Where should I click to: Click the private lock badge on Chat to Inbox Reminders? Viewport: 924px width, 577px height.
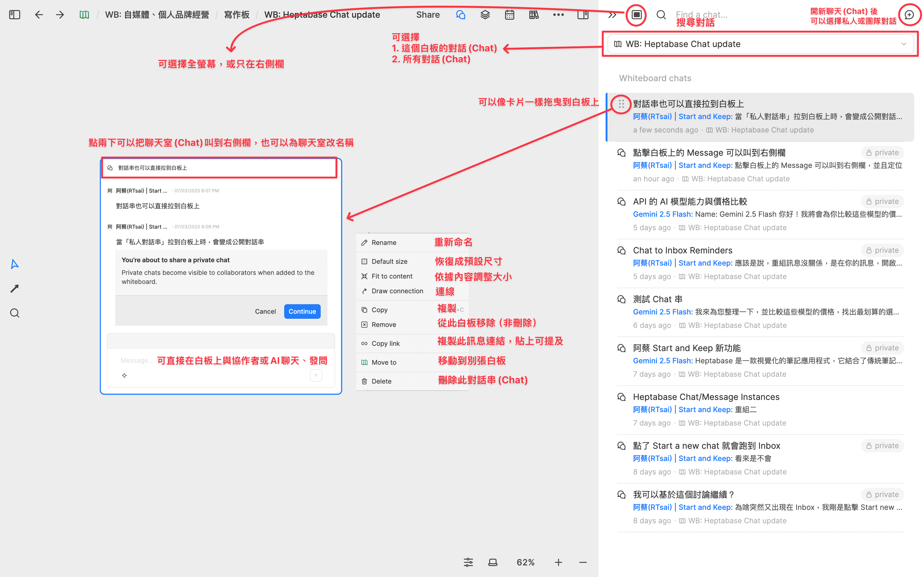(882, 250)
